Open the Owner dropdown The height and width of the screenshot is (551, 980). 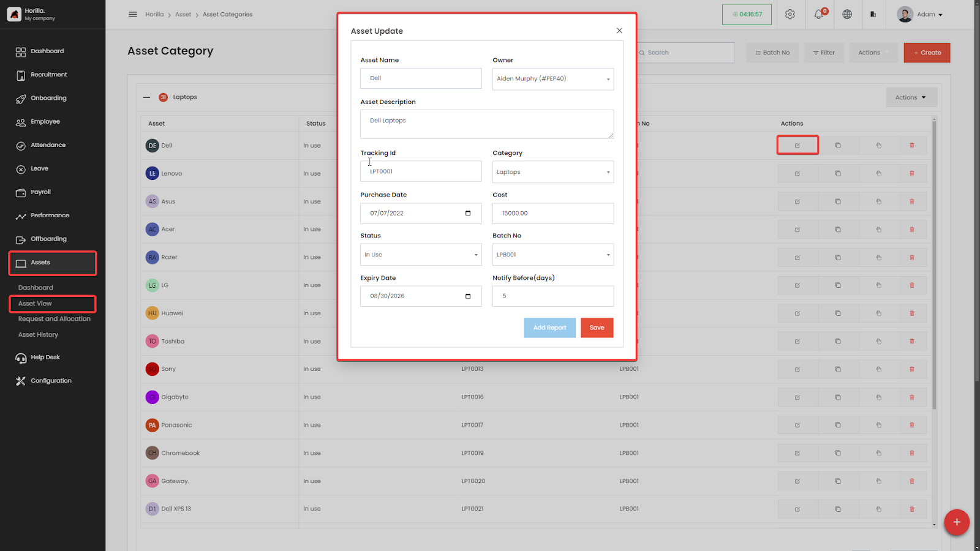tap(553, 79)
